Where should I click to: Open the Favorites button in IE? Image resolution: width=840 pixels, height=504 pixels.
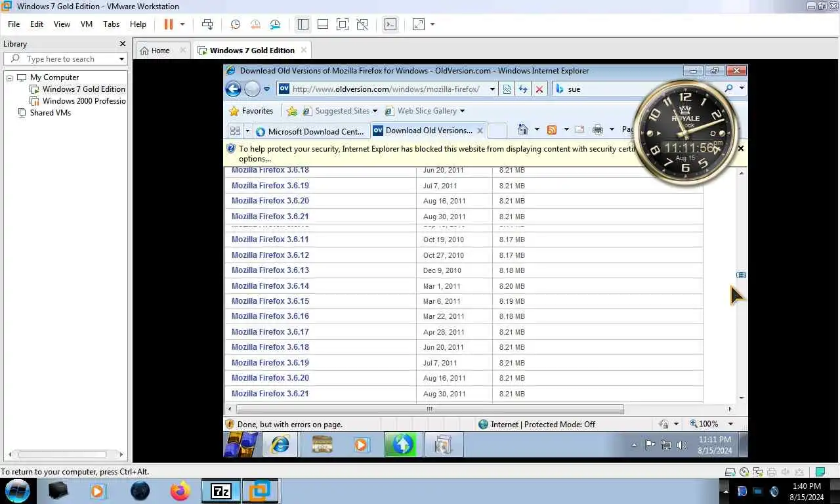[250, 111]
